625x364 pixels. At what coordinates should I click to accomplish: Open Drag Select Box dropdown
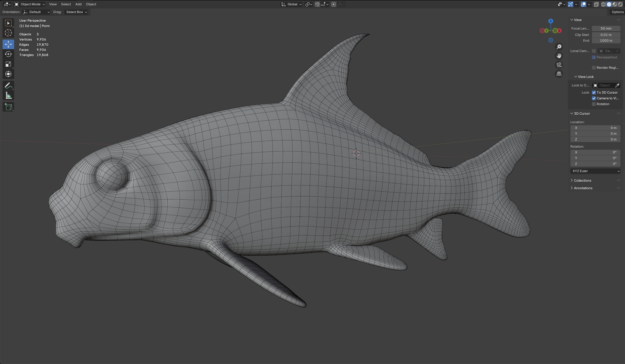[76, 12]
